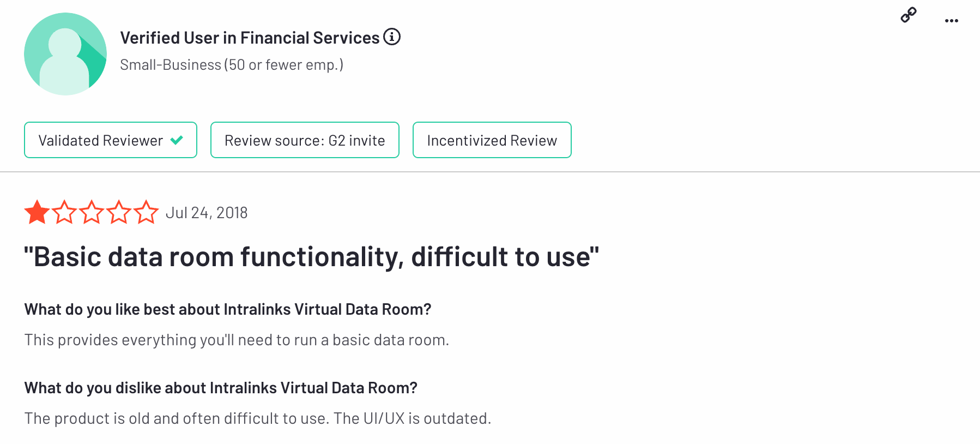Open the three-dot more options menu

point(951,21)
